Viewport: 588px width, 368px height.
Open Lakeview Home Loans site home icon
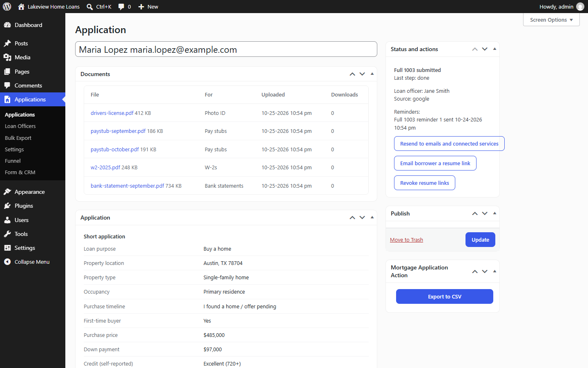tap(21, 7)
